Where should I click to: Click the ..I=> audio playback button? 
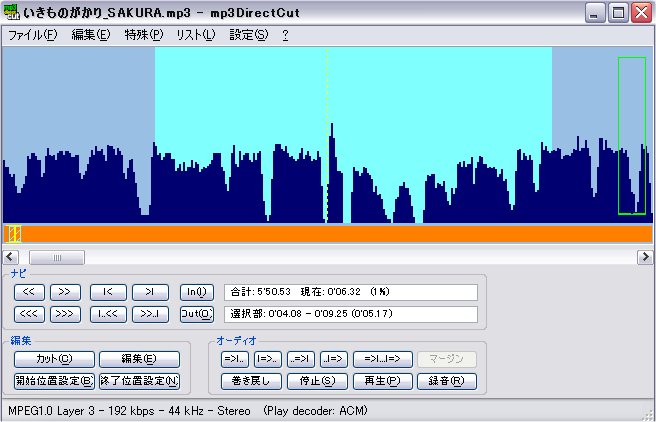333,359
